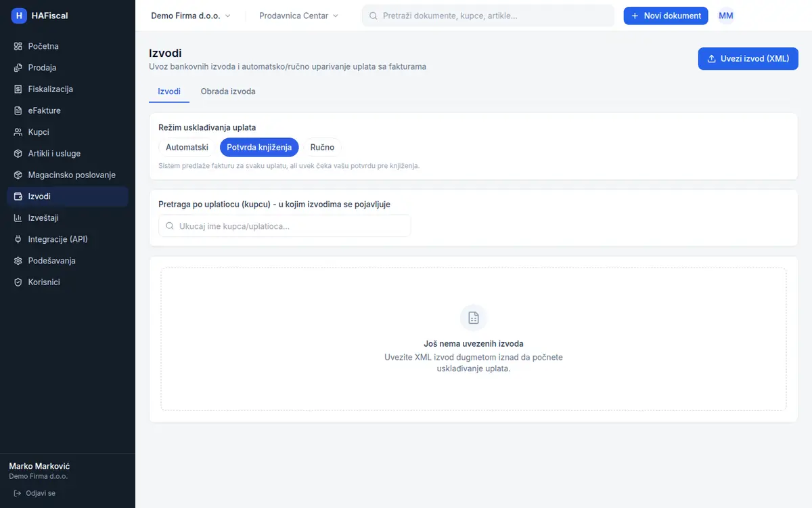Open Prodaja in the sidebar
The height and width of the screenshot is (508, 812).
pos(68,68)
